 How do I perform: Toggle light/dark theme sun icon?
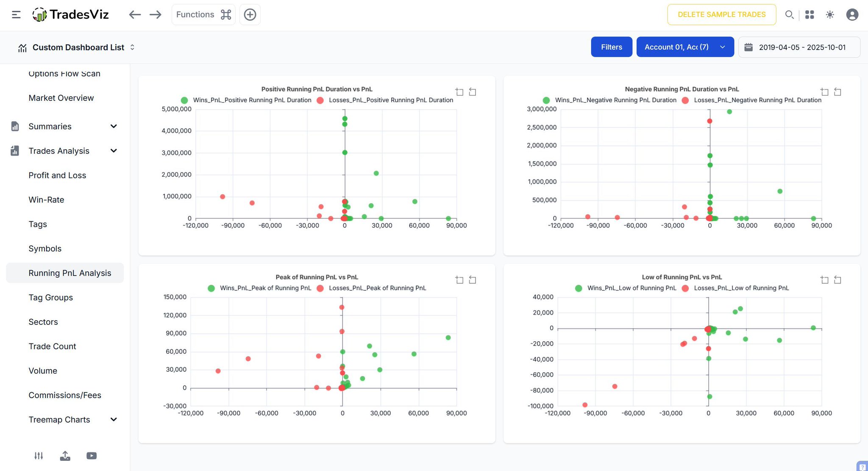click(x=830, y=15)
